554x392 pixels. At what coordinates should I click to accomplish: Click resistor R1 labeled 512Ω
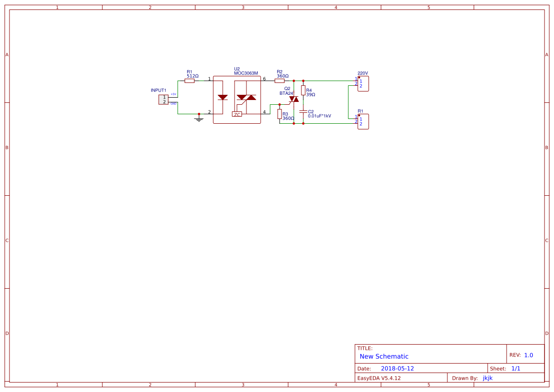coord(190,81)
